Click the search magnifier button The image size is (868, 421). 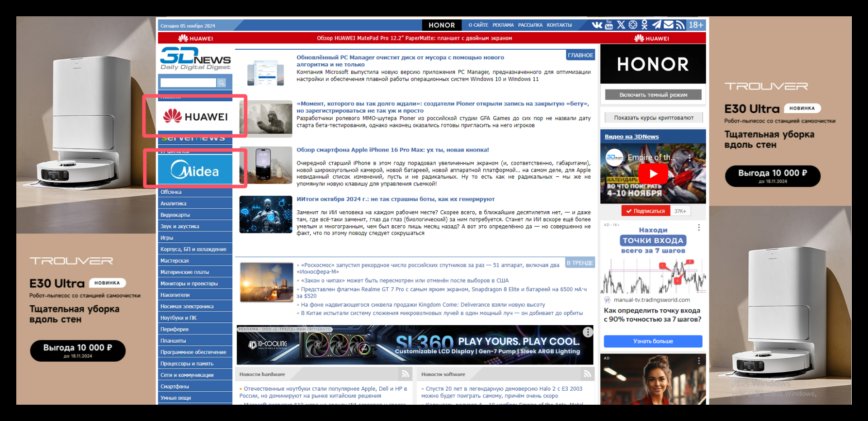tap(222, 83)
